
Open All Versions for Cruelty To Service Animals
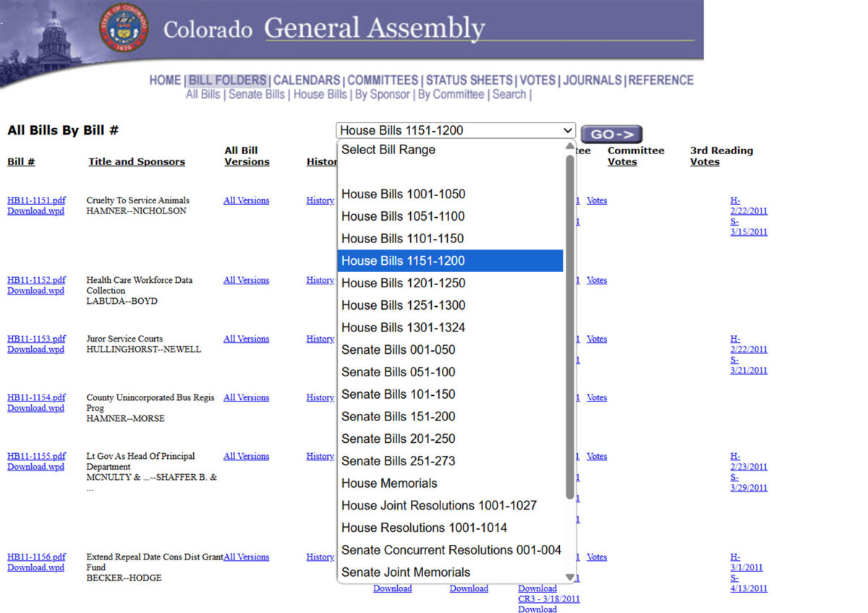coord(246,200)
